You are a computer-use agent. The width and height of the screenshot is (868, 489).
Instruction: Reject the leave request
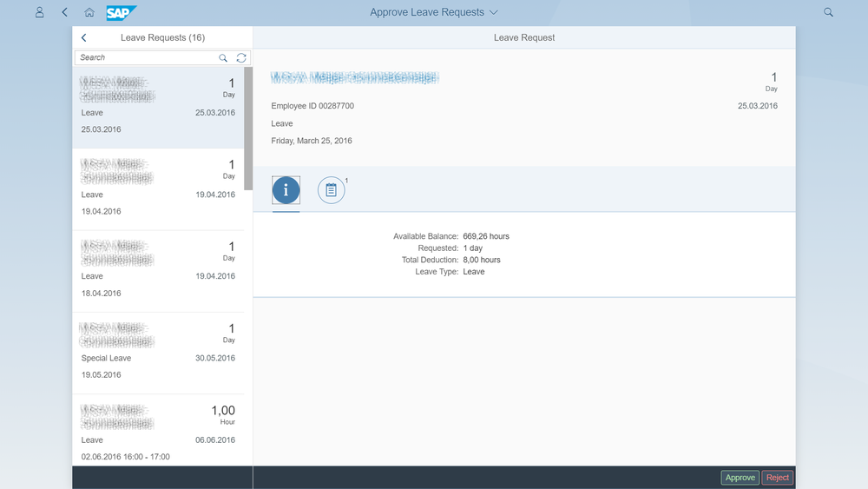pyautogui.click(x=777, y=478)
